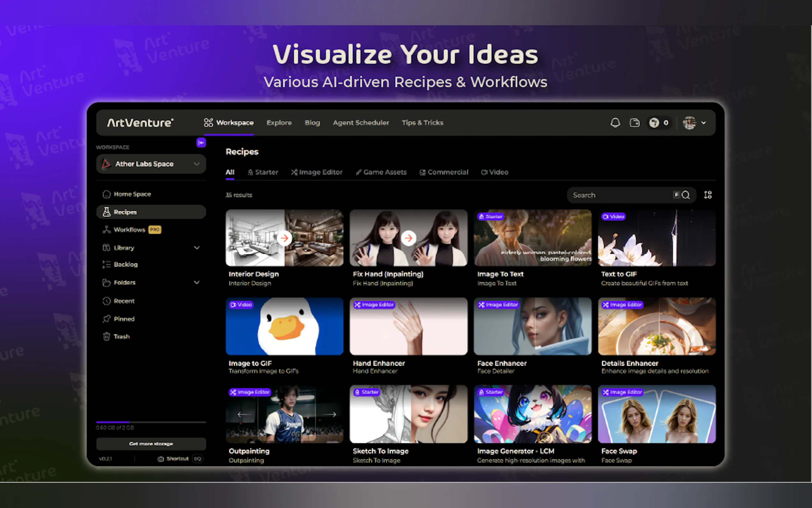Viewport: 812px width, 508px height.
Task: Click the Get more storage button
Action: click(x=151, y=444)
